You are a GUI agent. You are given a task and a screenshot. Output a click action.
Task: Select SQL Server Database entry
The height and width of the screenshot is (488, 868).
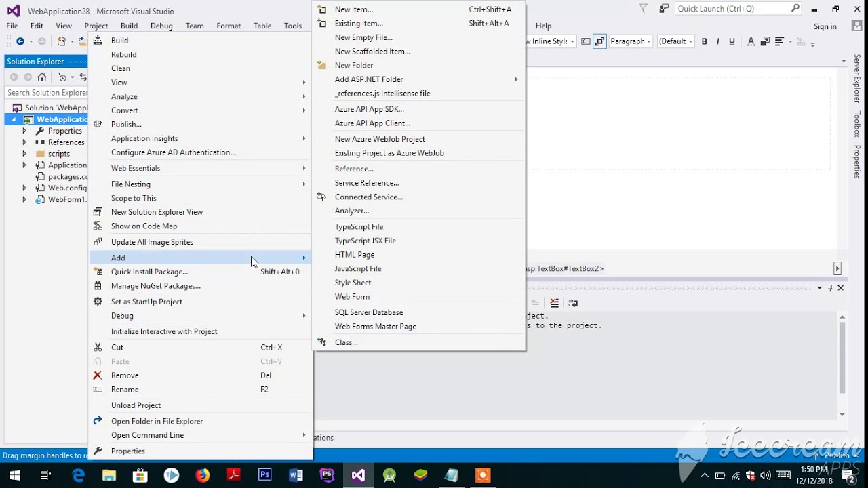point(418,312)
